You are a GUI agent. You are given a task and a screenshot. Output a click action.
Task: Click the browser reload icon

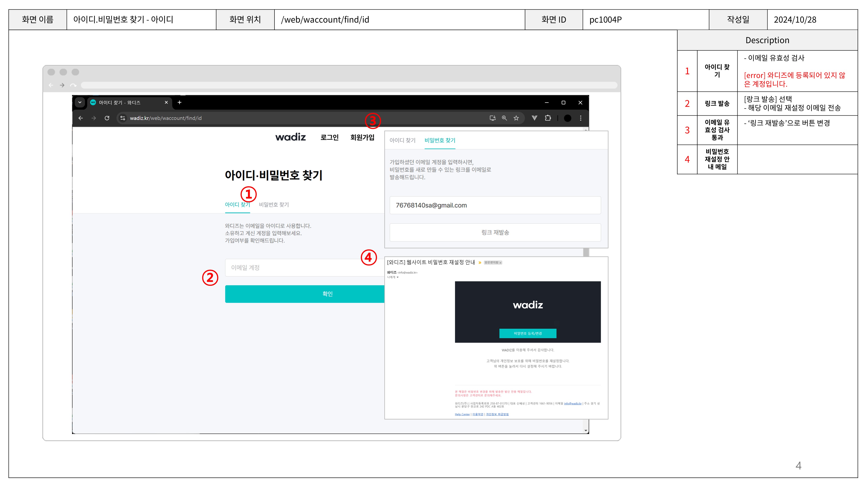tap(107, 118)
